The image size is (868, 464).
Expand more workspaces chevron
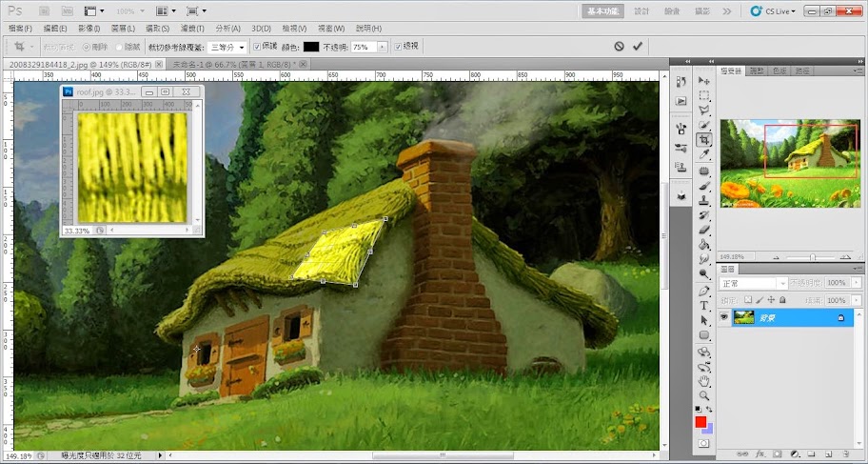click(x=727, y=11)
